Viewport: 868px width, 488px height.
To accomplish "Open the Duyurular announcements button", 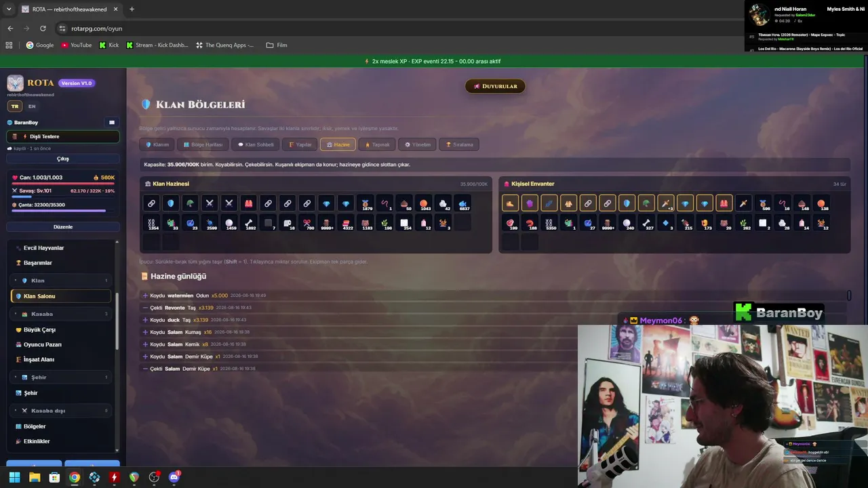I will pos(495,86).
